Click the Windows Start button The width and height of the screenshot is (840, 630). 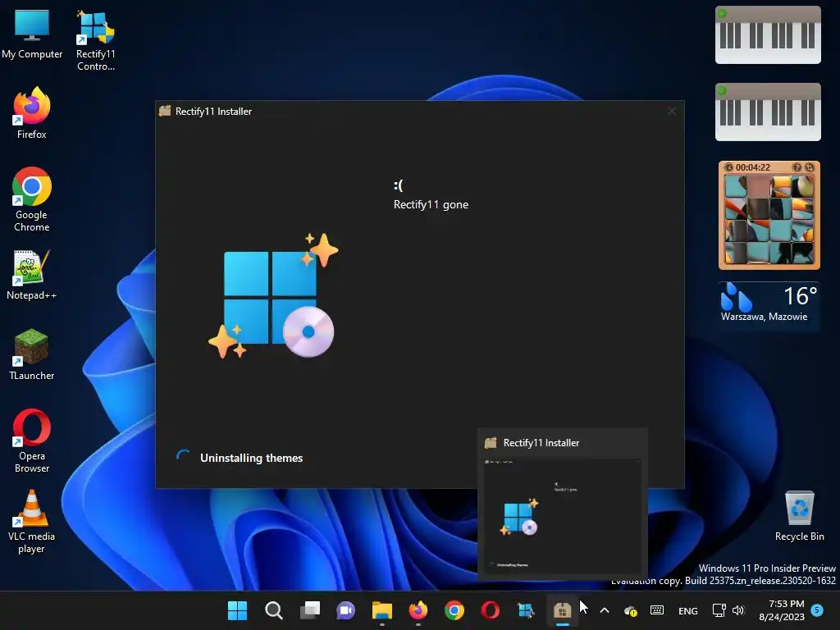click(x=237, y=610)
